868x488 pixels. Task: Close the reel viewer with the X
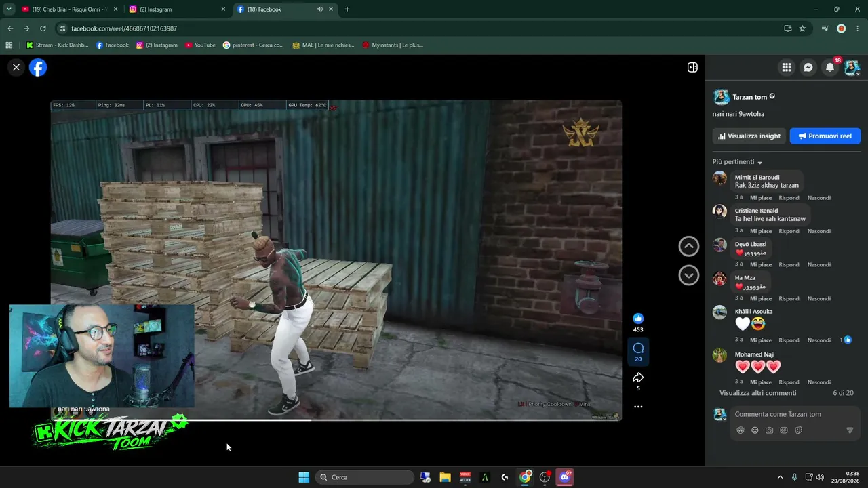(x=16, y=67)
